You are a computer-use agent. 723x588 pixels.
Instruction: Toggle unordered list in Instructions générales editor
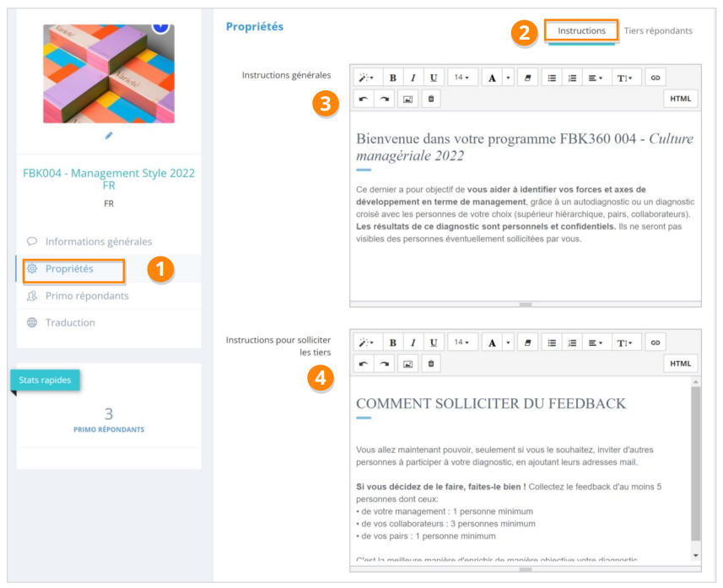pyautogui.click(x=552, y=78)
